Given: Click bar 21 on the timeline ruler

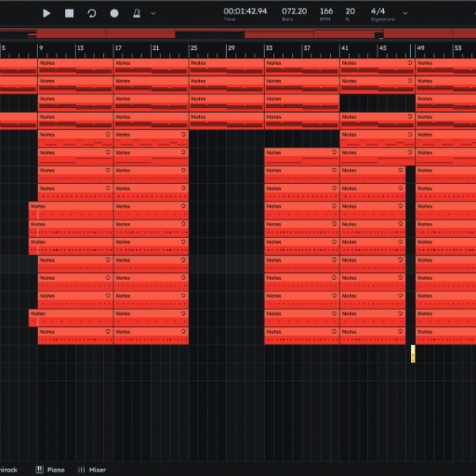Looking at the screenshot, I should (x=155, y=48).
